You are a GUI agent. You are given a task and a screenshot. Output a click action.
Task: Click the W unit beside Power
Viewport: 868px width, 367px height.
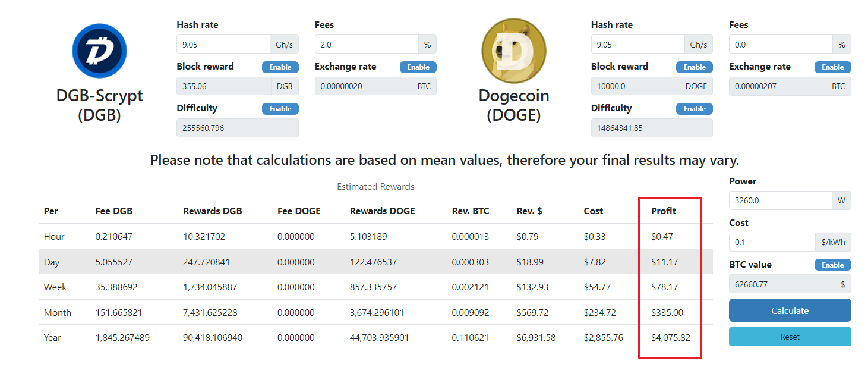pyautogui.click(x=841, y=200)
